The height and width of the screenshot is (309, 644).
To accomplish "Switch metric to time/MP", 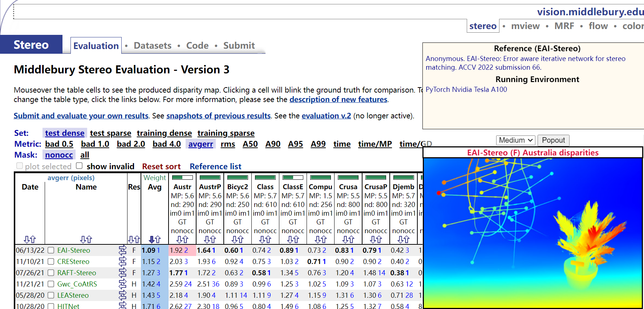I will tap(375, 144).
